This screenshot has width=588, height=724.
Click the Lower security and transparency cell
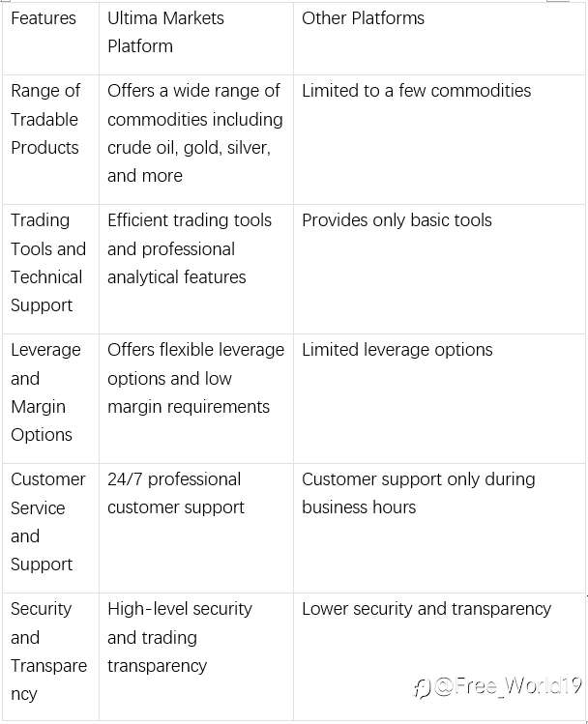coord(439,656)
